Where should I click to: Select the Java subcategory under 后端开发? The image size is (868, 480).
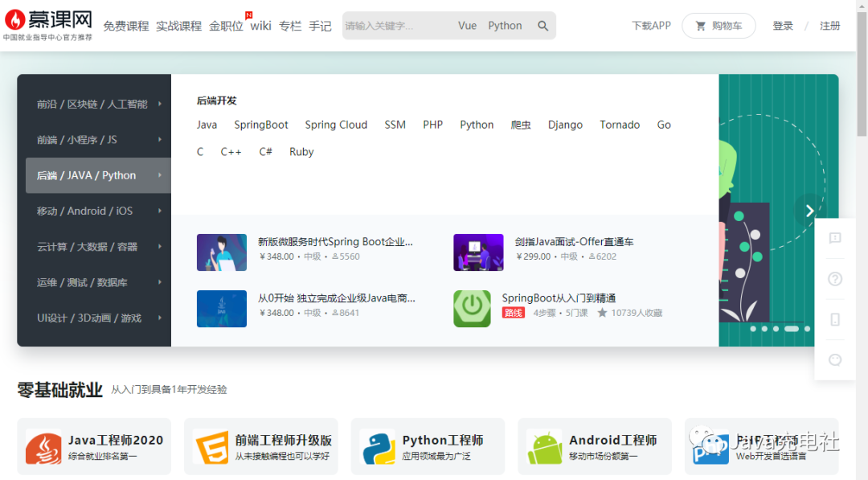pyautogui.click(x=207, y=125)
